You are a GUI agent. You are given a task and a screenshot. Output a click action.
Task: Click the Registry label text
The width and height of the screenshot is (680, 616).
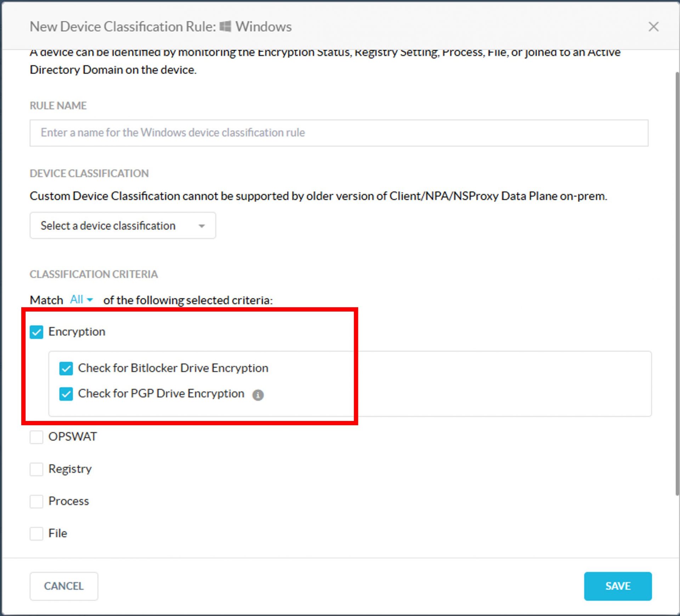tap(70, 469)
